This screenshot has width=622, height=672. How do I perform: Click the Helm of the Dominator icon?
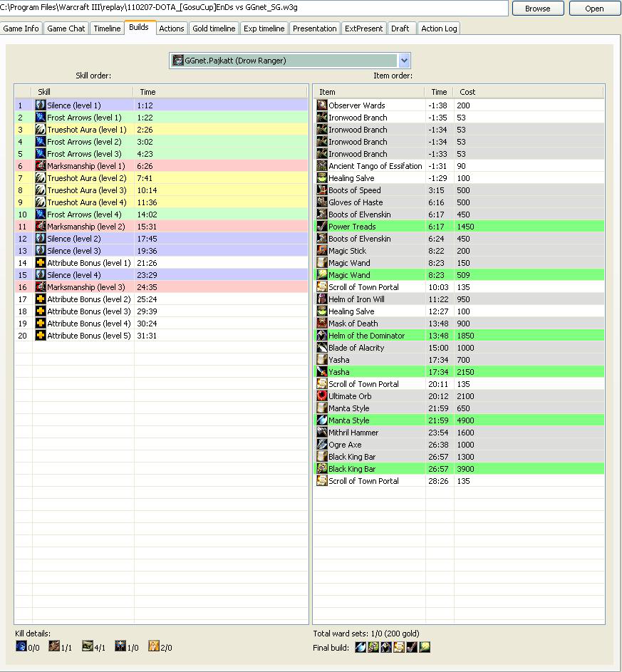pos(322,336)
